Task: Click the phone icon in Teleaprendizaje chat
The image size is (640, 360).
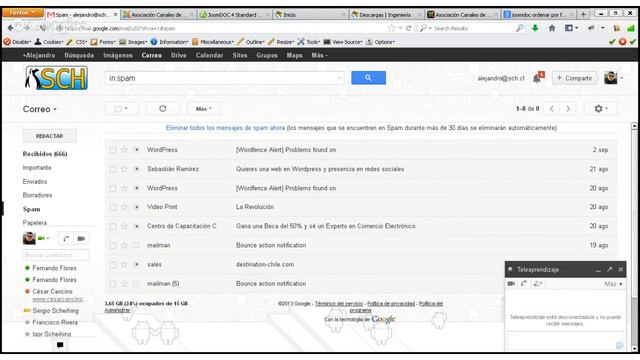Action: [x=524, y=284]
